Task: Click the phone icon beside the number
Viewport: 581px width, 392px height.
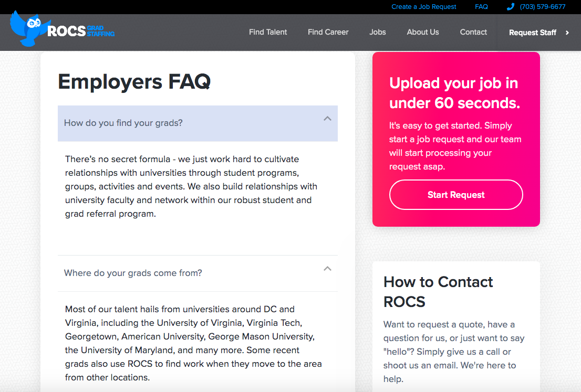Action: tap(510, 7)
